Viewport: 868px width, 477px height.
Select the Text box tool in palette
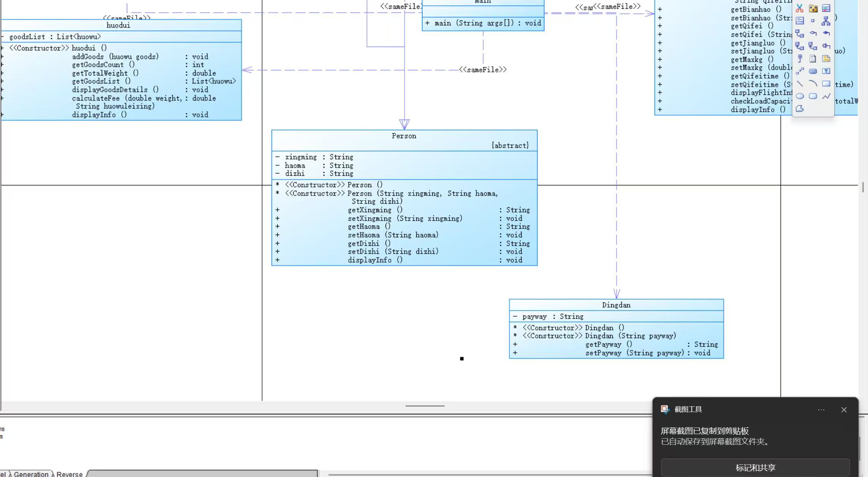[x=826, y=71]
